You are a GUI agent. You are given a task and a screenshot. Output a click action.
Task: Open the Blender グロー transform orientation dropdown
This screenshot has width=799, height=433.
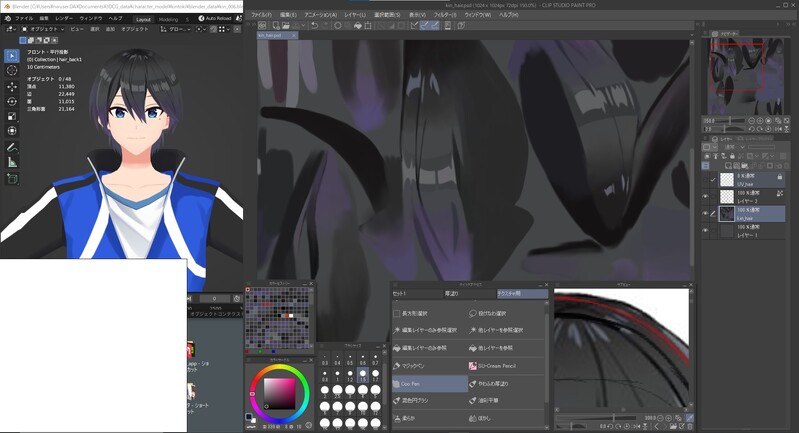pos(176,29)
